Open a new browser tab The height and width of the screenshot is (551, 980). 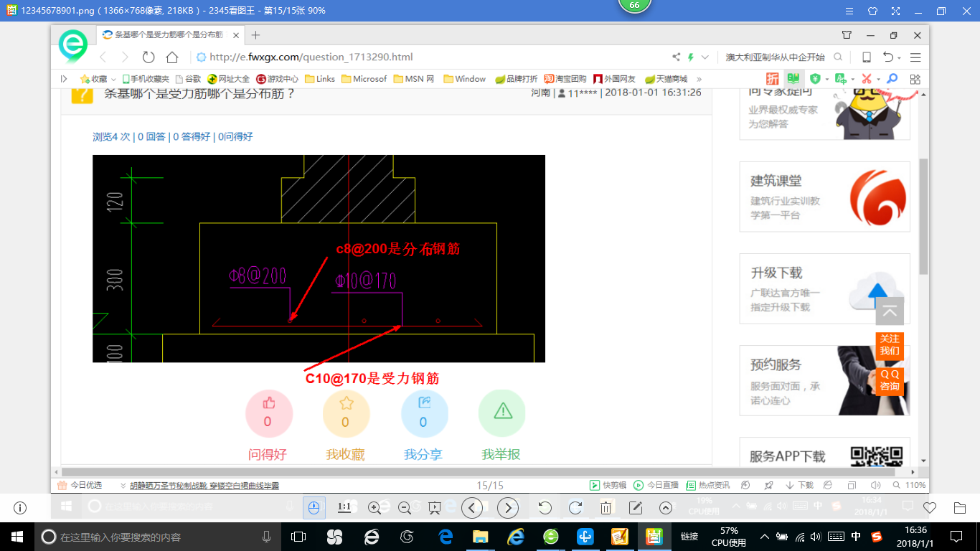pos(255,35)
